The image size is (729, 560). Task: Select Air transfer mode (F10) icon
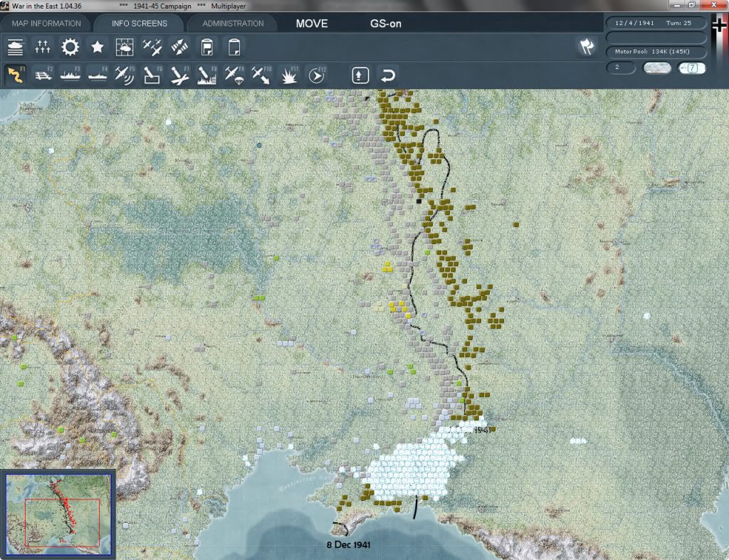point(261,75)
